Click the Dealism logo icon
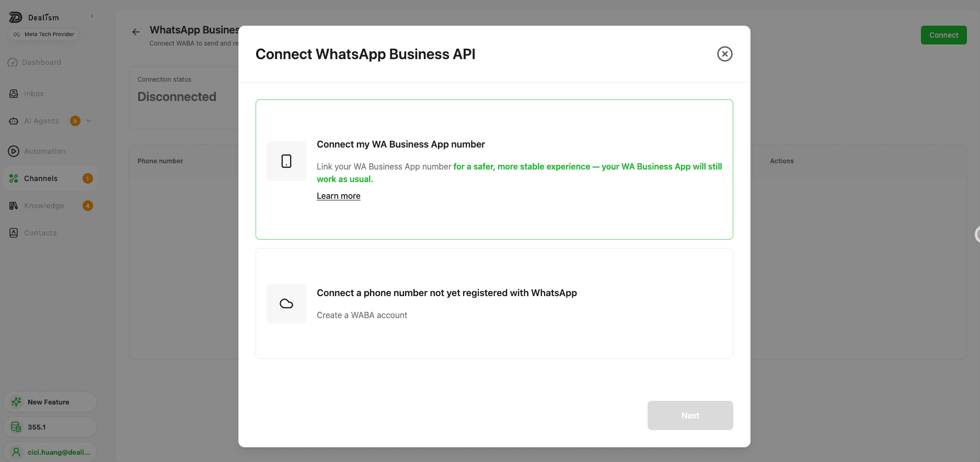 15,17
